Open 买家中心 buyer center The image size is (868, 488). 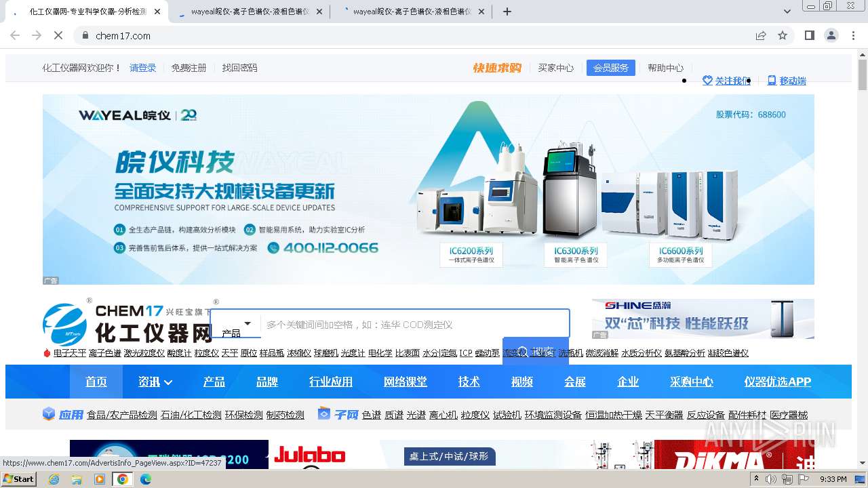click(556, 68)
